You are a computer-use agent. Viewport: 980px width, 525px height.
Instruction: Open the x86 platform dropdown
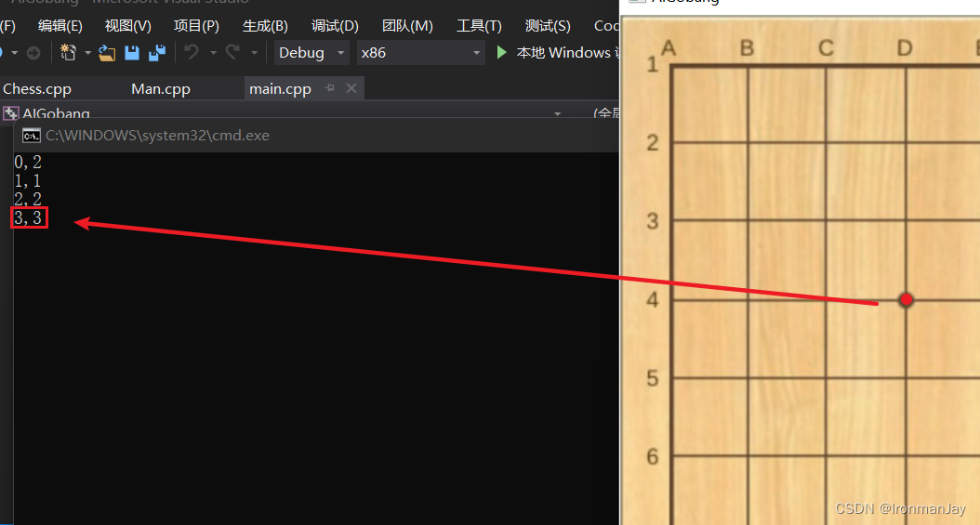click(x=420, y=53)
